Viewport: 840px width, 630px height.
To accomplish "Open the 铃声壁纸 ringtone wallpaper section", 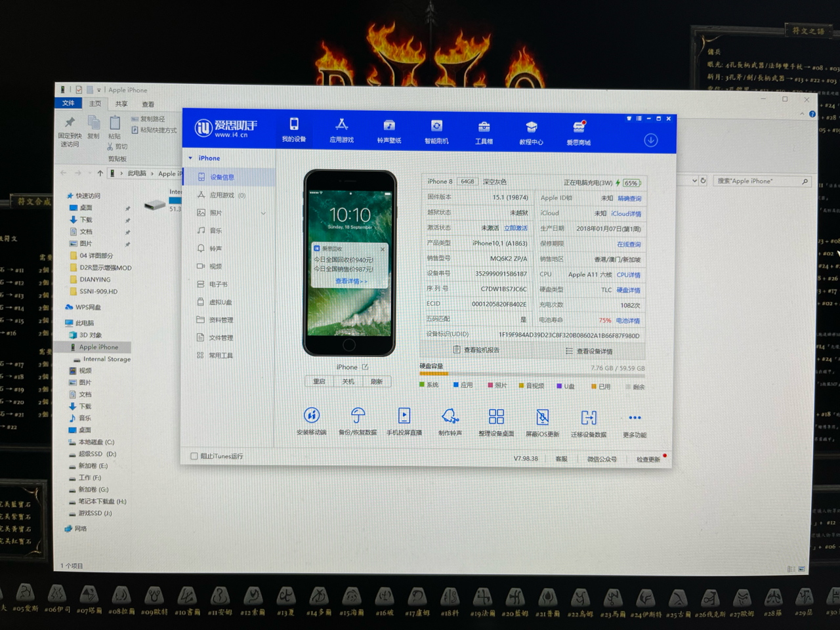I will 389,131.
